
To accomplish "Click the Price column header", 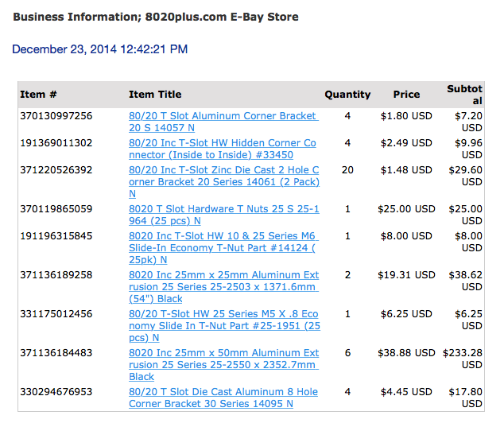I will click(406, 95).
